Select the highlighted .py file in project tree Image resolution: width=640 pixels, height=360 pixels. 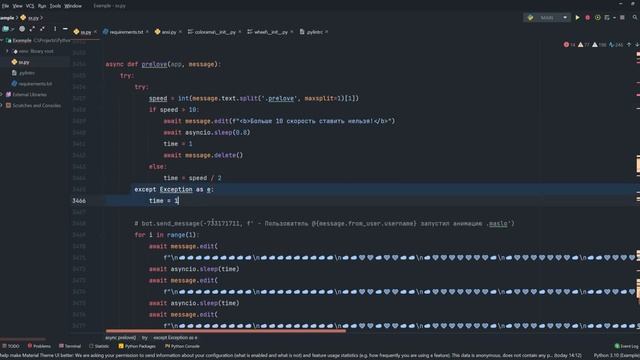(20, 62)
